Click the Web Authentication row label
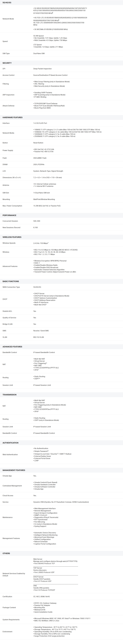The width and height of the screenshot is (123, 644). (x=10, y=455)
